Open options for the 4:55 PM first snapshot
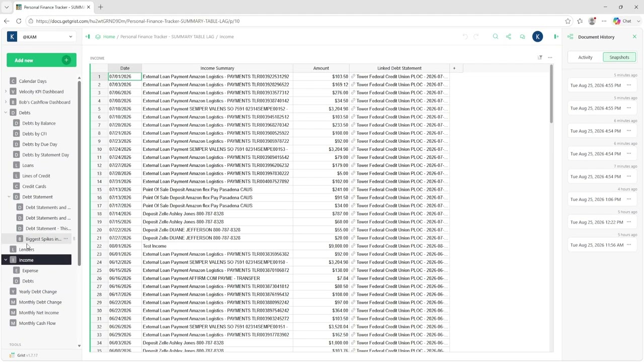This screenshot has height=362, width=644. [x=629, y=85]
